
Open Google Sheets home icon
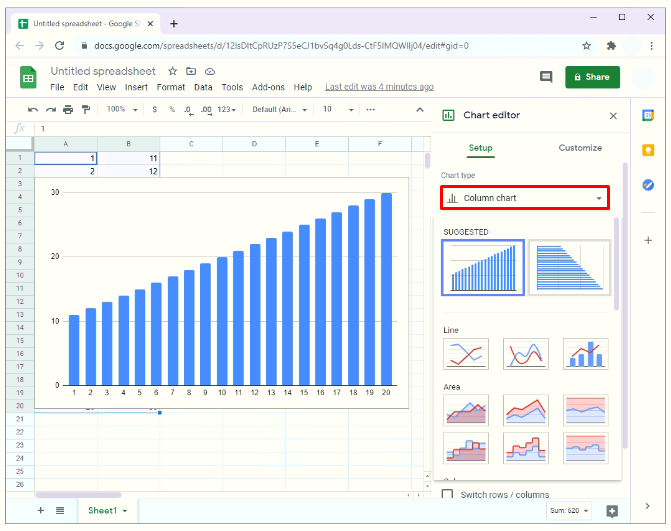[28, 77]
